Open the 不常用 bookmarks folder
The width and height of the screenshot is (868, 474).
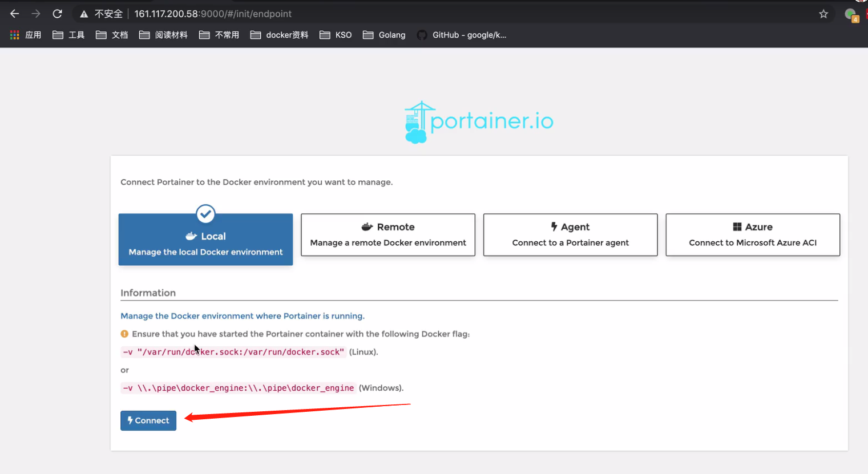219,35
